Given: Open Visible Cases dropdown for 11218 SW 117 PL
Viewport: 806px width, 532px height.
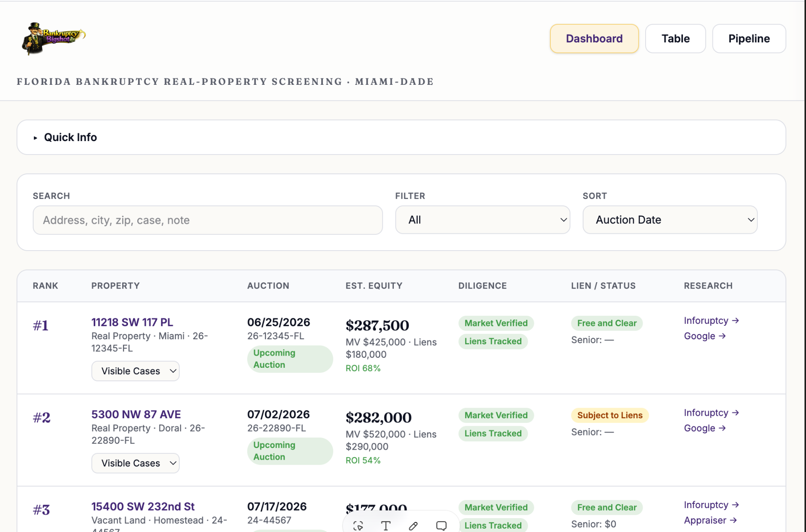Looking at the screenshot, I should 136,371.
